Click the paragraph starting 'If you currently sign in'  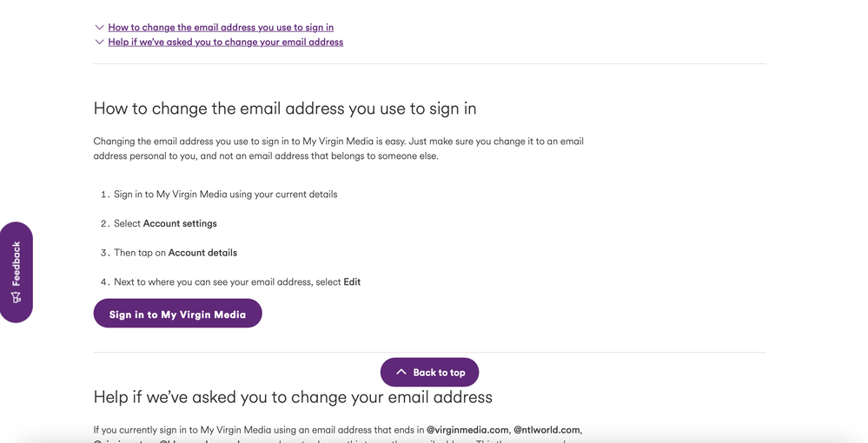[338, 433]
